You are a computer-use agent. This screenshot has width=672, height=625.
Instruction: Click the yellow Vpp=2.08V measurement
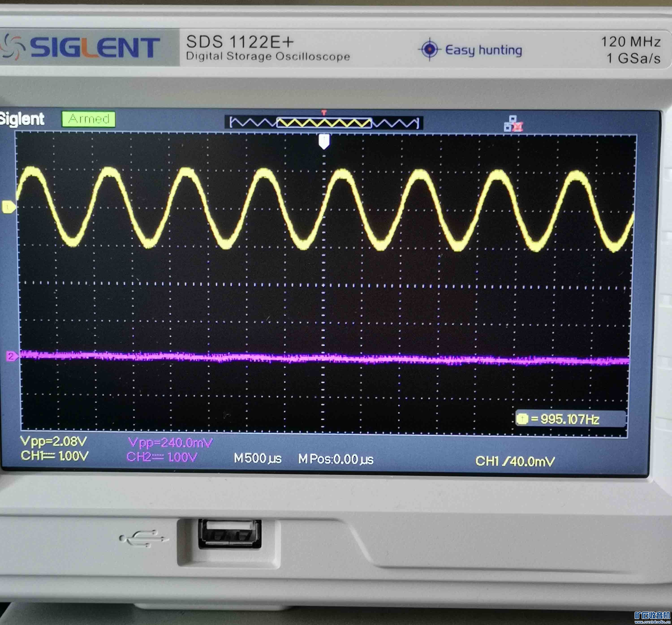pos(53,441)
